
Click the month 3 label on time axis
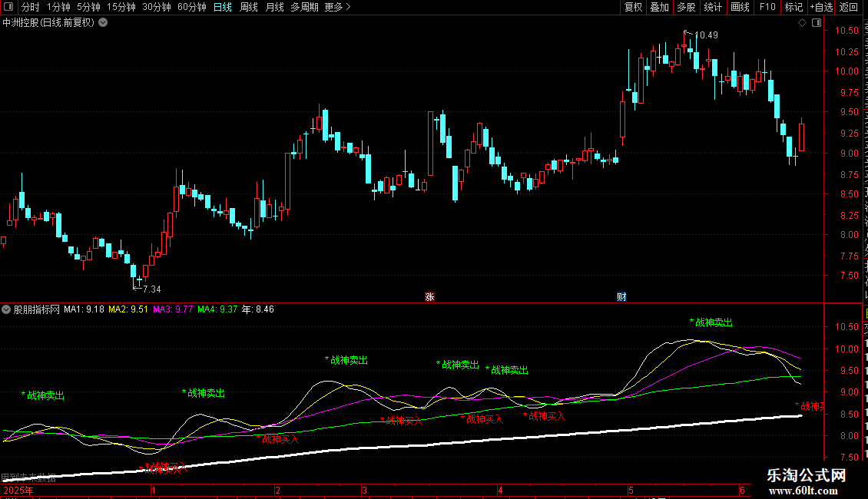click(364, 490)
